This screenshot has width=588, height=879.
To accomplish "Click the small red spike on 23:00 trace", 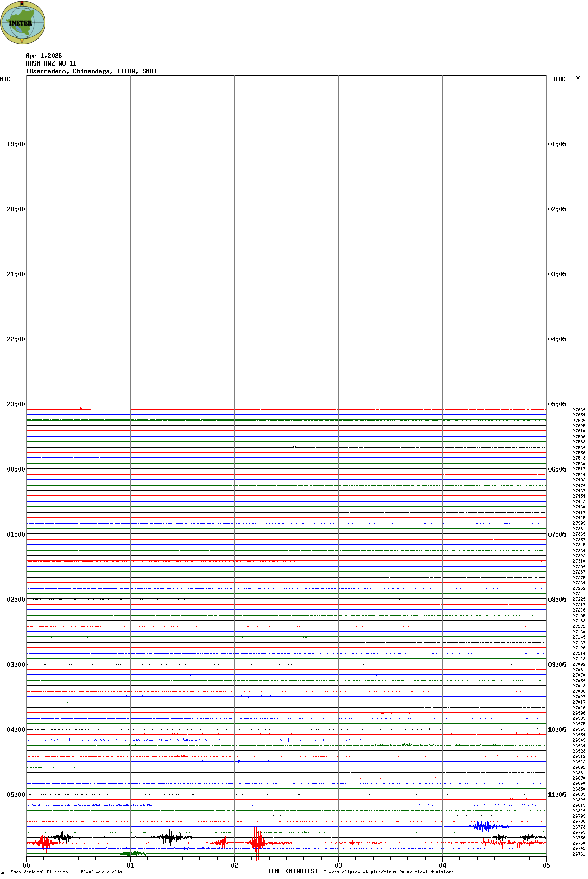I will [x=81, y=409].
